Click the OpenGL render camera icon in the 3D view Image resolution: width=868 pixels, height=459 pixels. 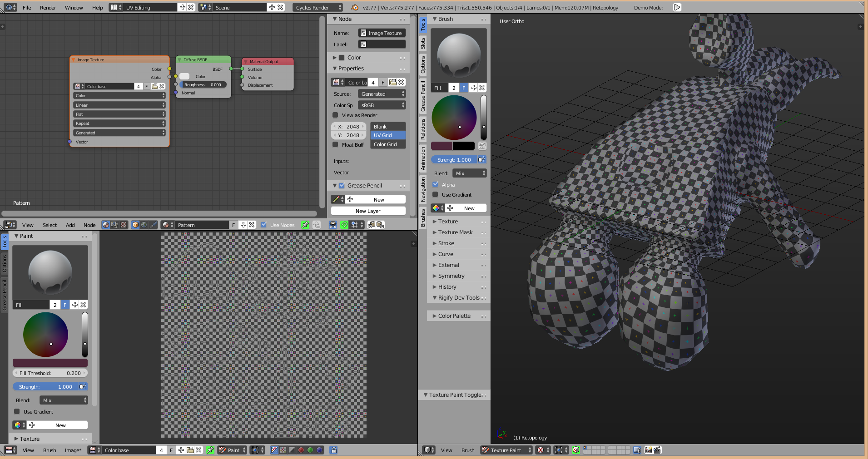(648, 450)
